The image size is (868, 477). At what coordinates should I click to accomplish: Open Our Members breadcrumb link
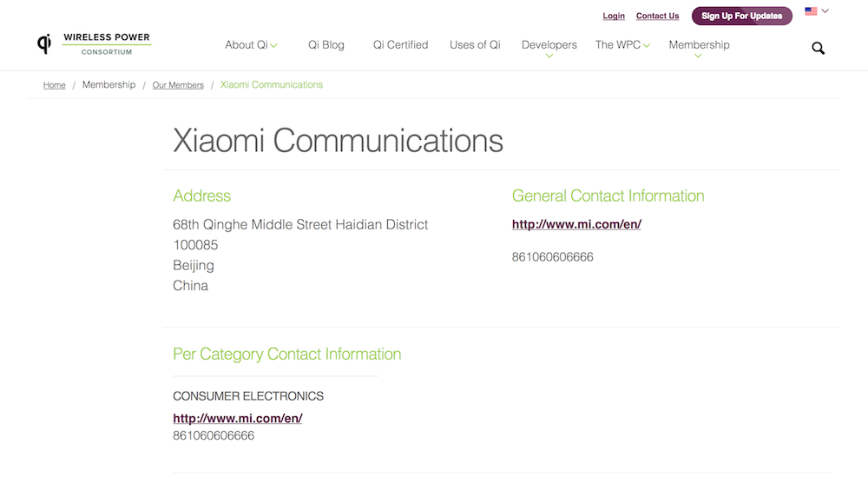coord(178,85)
